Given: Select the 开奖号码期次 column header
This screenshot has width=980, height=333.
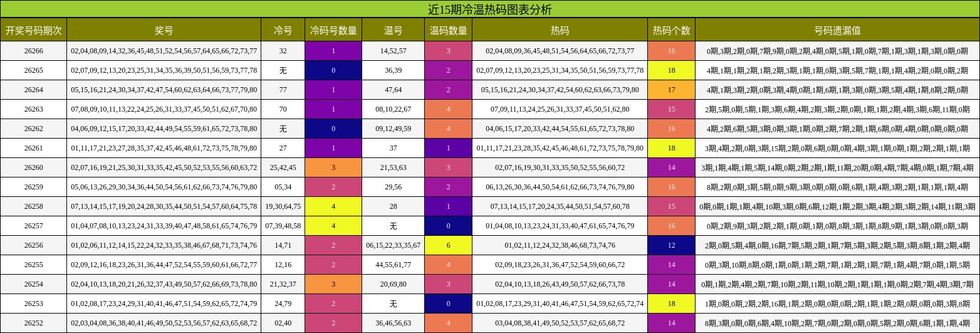Looking at the screenshot, I should click(34, 29).
